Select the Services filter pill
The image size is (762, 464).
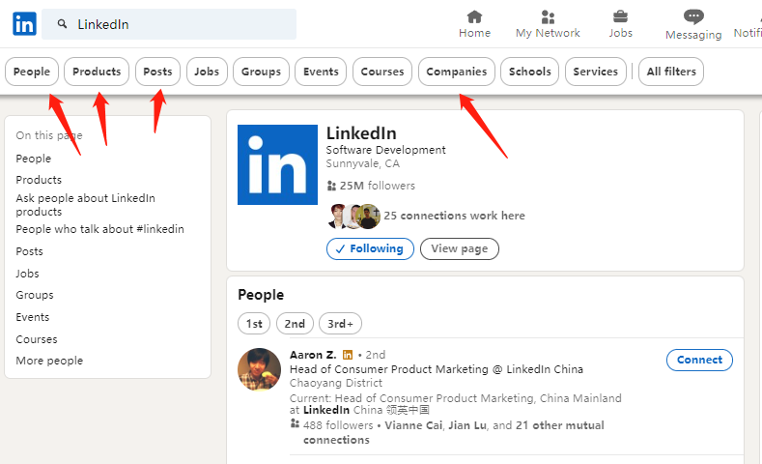click(x=595, y=71)
